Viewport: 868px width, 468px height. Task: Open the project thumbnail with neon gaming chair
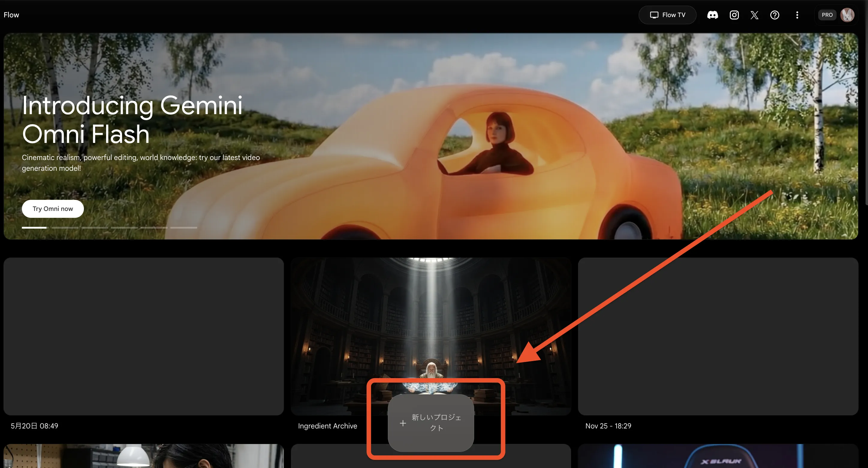[718, 456]
